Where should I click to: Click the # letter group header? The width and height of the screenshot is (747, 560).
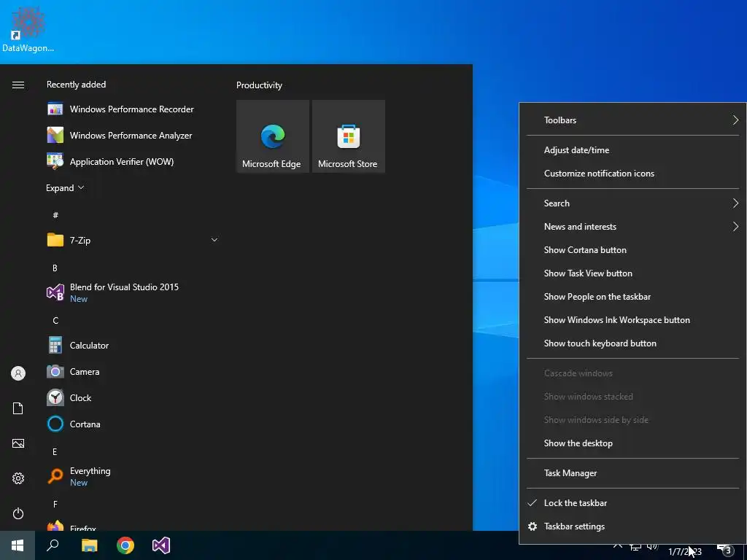55,215
